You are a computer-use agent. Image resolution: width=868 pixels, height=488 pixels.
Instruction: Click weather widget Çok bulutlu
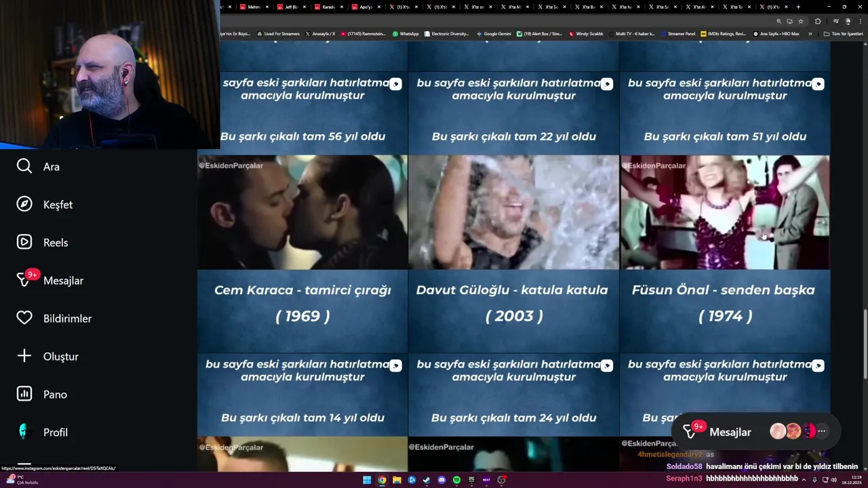(22, 480)
